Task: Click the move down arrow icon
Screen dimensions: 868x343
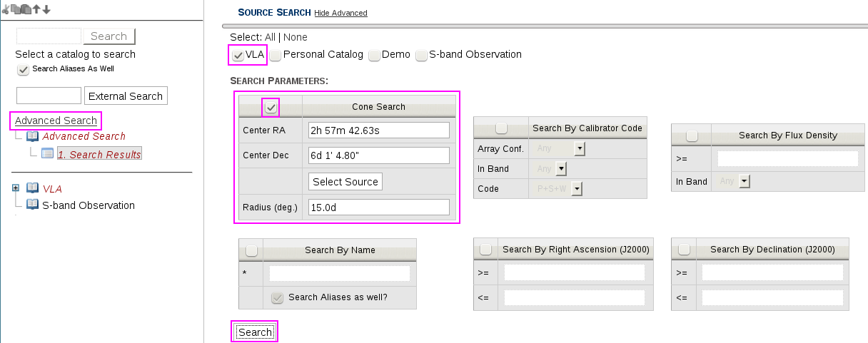Action: click(x=46, y=9)
